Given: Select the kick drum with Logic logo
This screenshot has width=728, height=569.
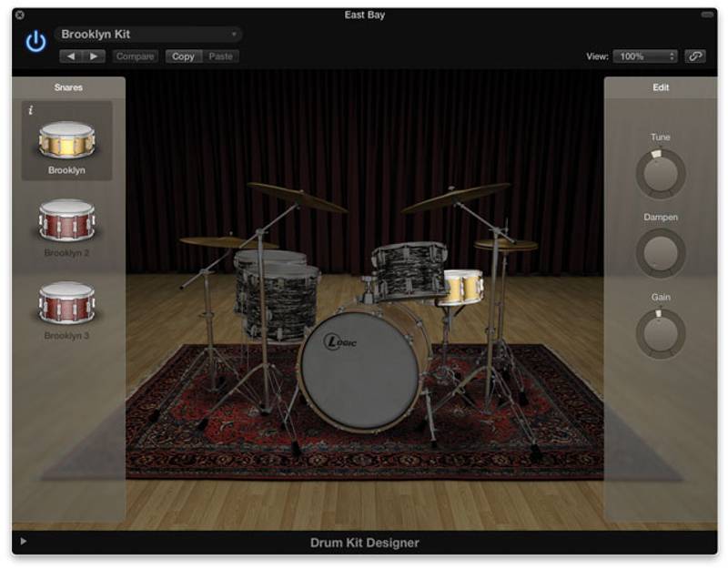Looking at the screenshot, I should [x=361, y=367].
